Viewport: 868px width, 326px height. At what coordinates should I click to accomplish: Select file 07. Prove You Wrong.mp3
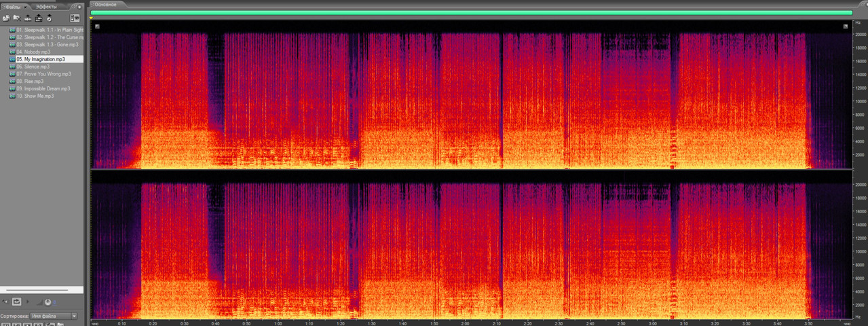click(45, 73)
